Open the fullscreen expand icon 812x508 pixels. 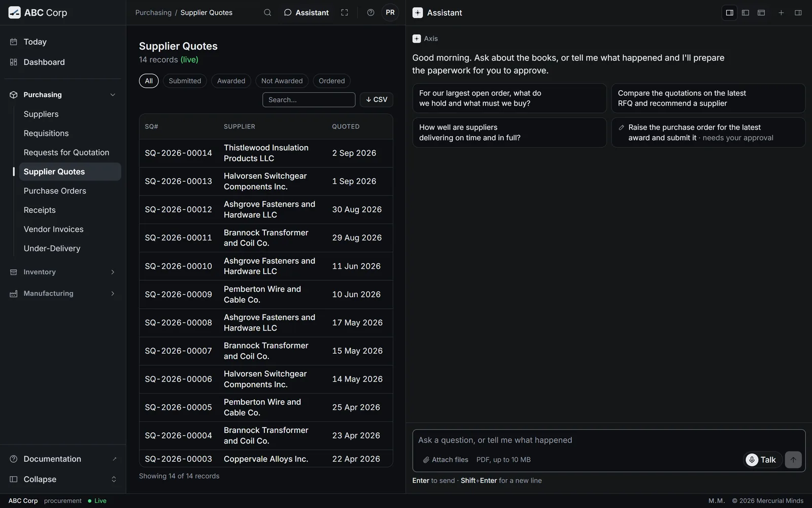[x=345, y=13]
